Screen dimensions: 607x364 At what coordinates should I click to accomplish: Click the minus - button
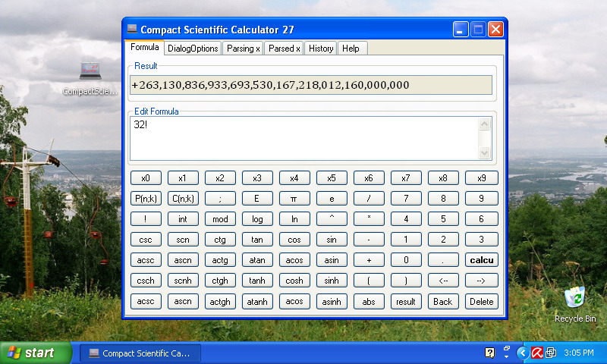pyautogui.click(x=369, y=240)
